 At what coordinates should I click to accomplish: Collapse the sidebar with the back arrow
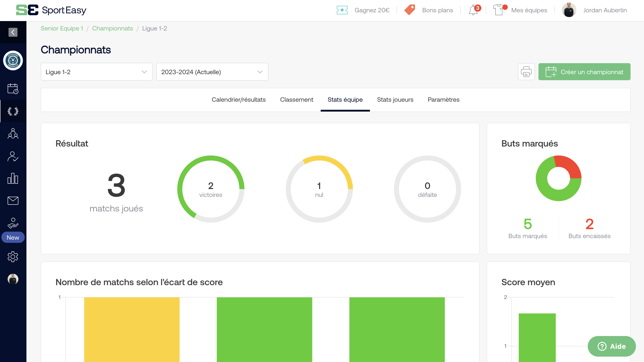[x=13, y=32]
